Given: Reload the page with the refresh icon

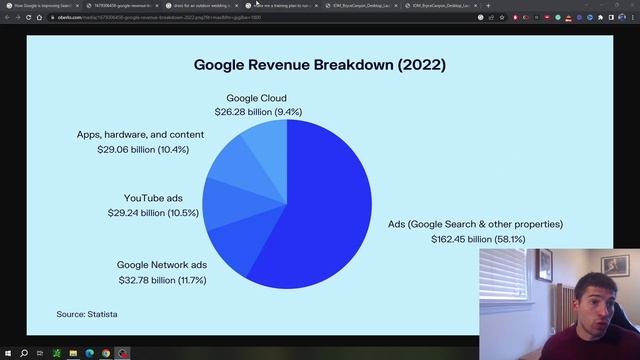Looking at the screenshot, I should click(28, 18).
